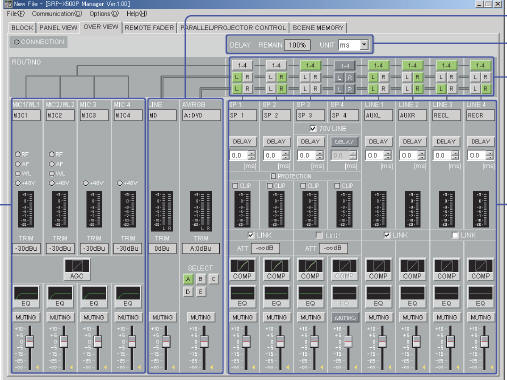Open the EQ graph for MIC4
This screenshot has height=380, width=507.
(128, 296)
